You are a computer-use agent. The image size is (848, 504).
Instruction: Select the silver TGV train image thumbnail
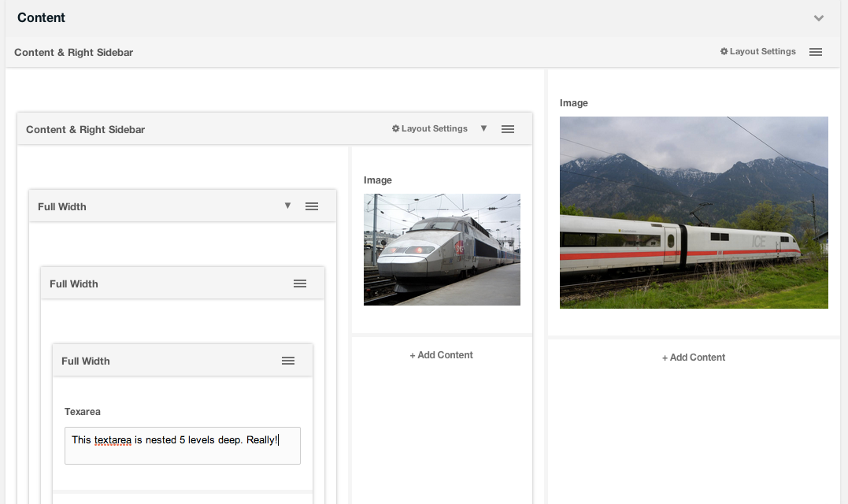[442, 250]
